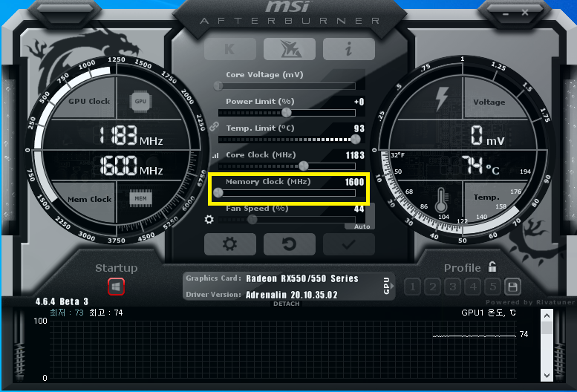
Task: Select profile slot 2
Action: (x=433, y=287)
